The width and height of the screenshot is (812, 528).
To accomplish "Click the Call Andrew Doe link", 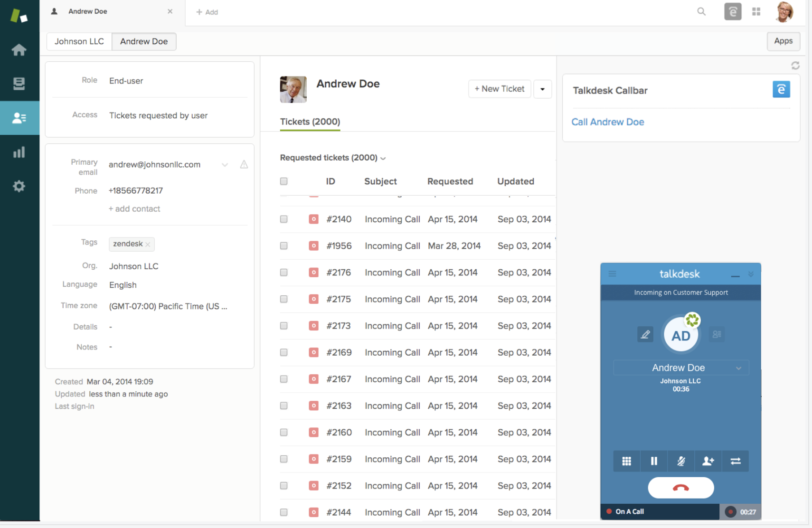I will click(607, 122).
